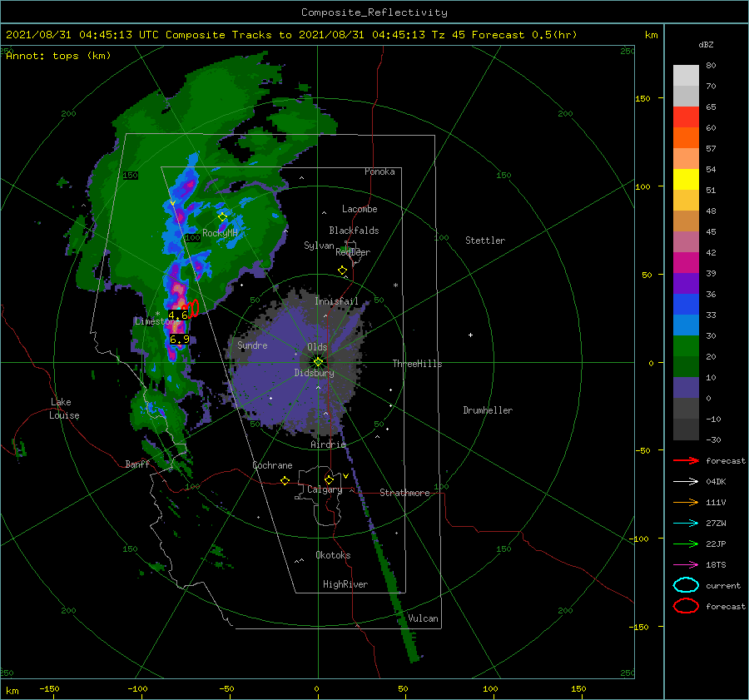Click the Didsbury town label

[x=315, y=373]
